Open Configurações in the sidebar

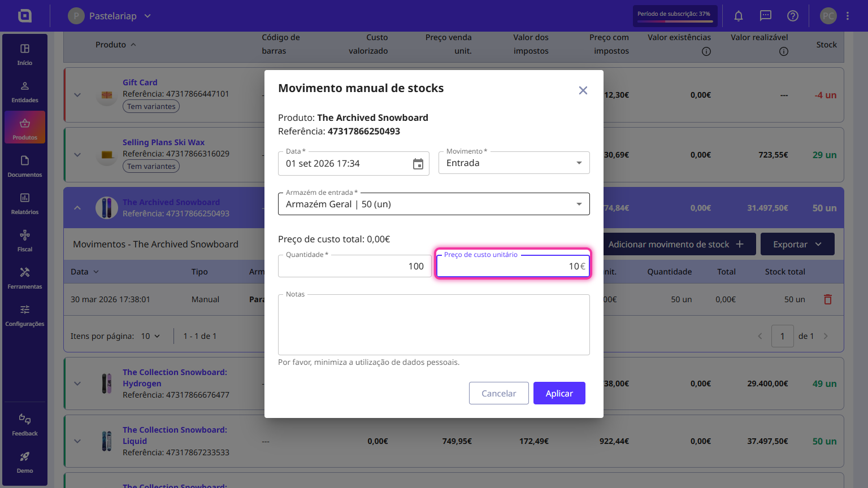[x=25, y=316]
